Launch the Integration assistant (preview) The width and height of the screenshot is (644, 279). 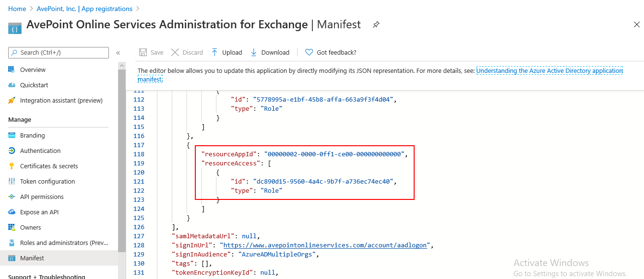pos(60,100)
